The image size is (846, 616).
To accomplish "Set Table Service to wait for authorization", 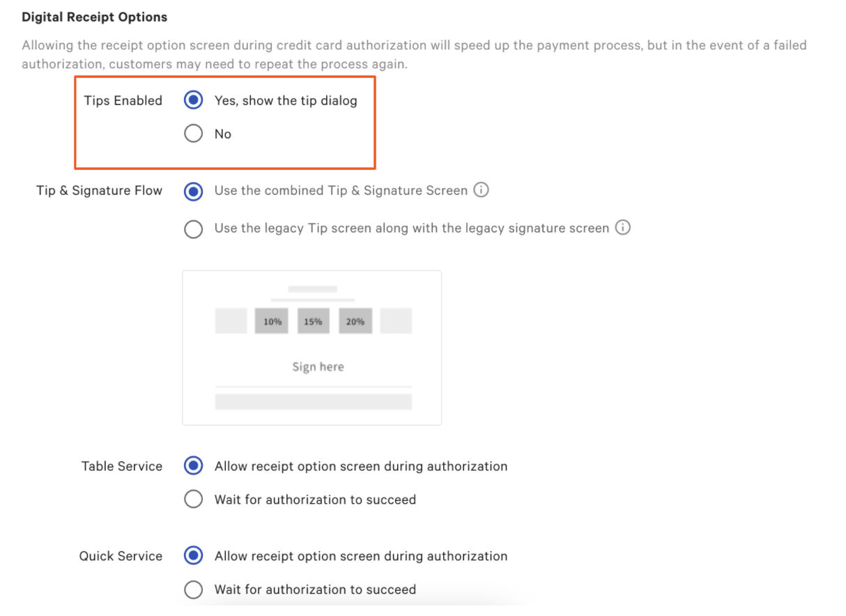I will pyautogui.click(x=193, y=499).
